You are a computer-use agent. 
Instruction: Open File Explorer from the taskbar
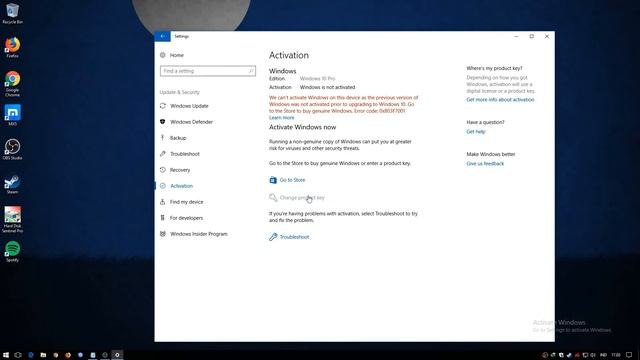click(x=43, y=355)
